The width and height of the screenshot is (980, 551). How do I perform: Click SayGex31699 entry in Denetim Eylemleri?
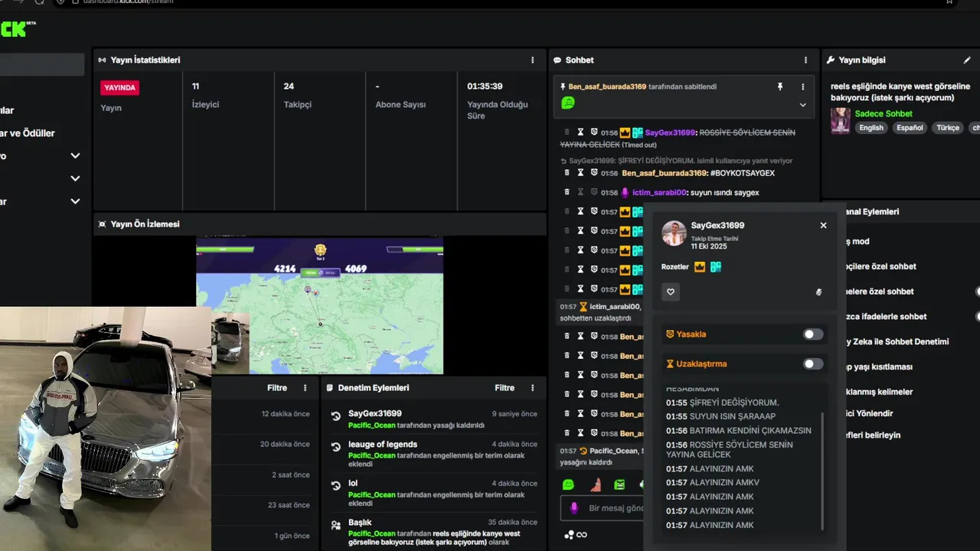click(435, 419)
